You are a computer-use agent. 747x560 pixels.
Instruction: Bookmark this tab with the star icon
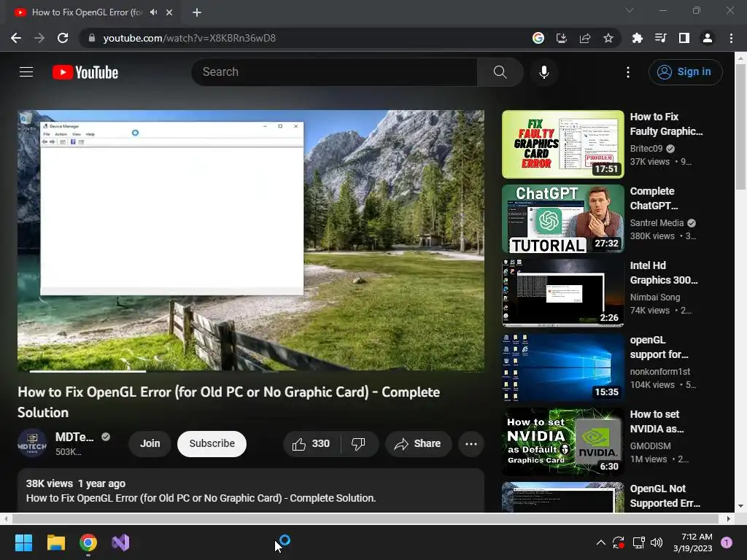(608, 38)
